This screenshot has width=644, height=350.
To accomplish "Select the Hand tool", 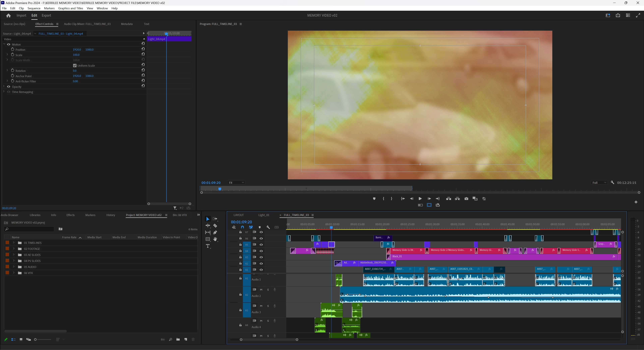I will 215,239.
